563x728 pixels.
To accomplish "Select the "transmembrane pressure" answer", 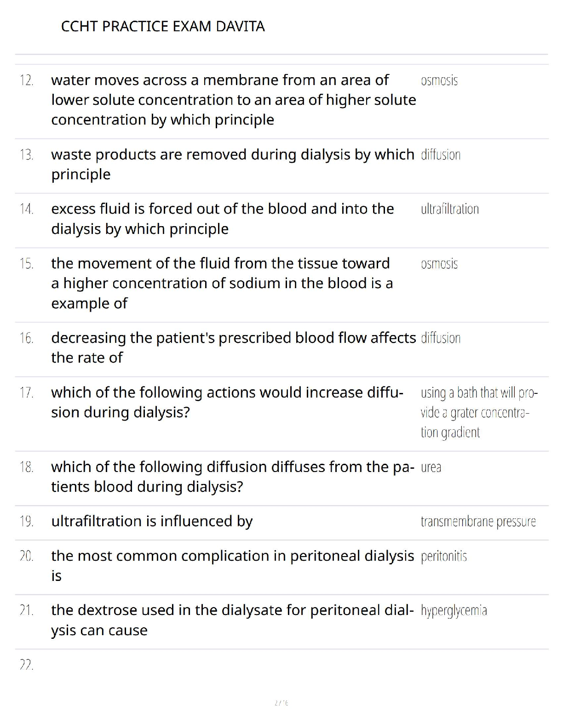I will point(478,522).
